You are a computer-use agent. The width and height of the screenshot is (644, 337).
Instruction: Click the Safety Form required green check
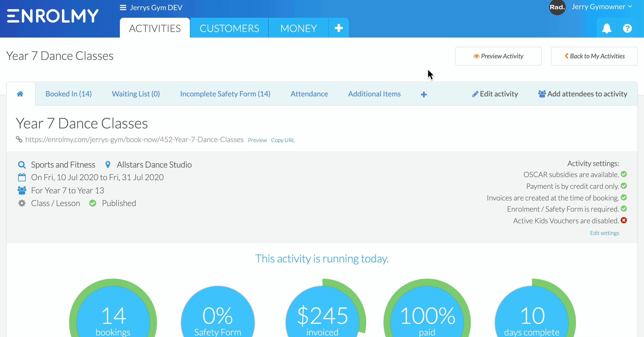click(x=624, y=209)
